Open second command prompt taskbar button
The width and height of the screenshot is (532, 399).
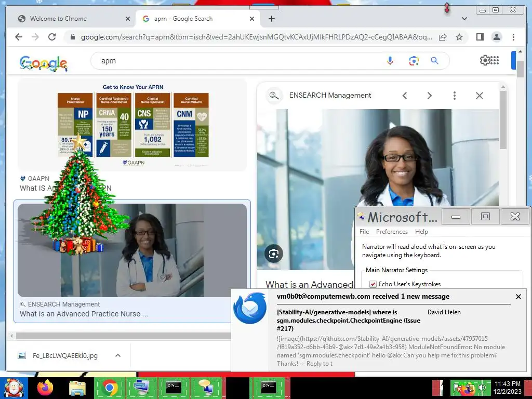pos(268,387)
